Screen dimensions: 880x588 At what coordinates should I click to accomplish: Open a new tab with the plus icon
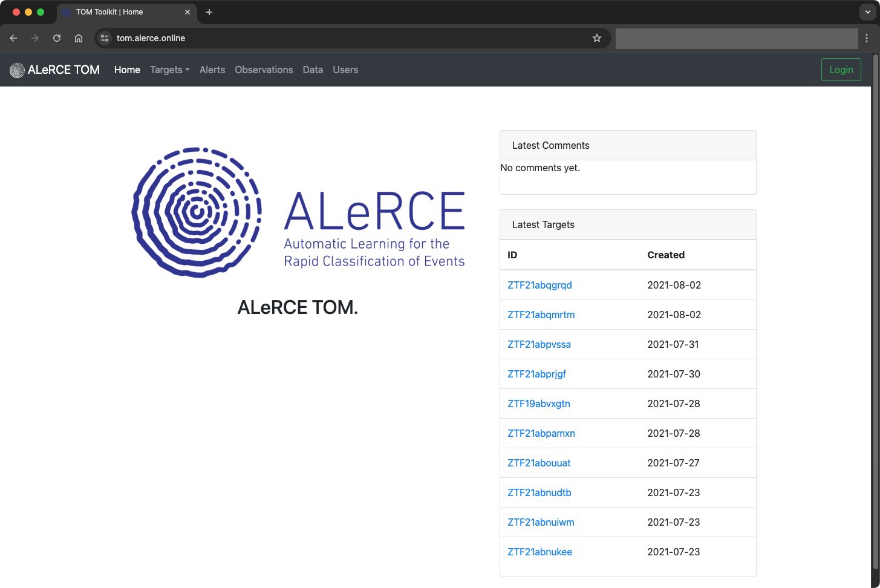coord(209,12)
